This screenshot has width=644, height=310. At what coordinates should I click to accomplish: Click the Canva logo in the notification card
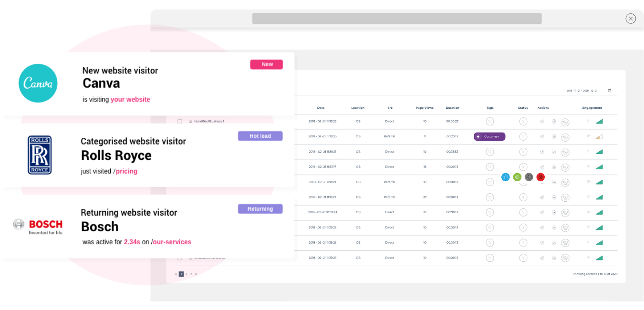point(38,83)
